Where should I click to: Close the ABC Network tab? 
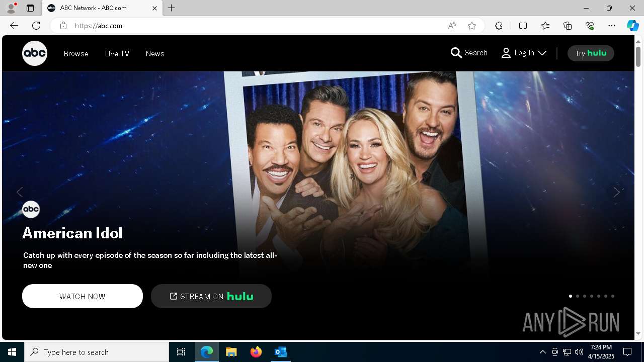point(155,8)
